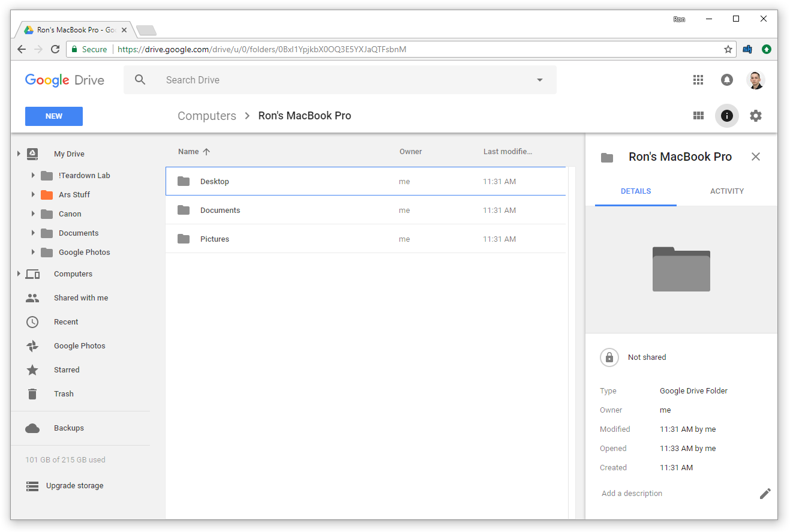Expand the Computers tree entry
This screenshot has height=532, width=790.
click(19, 273)
